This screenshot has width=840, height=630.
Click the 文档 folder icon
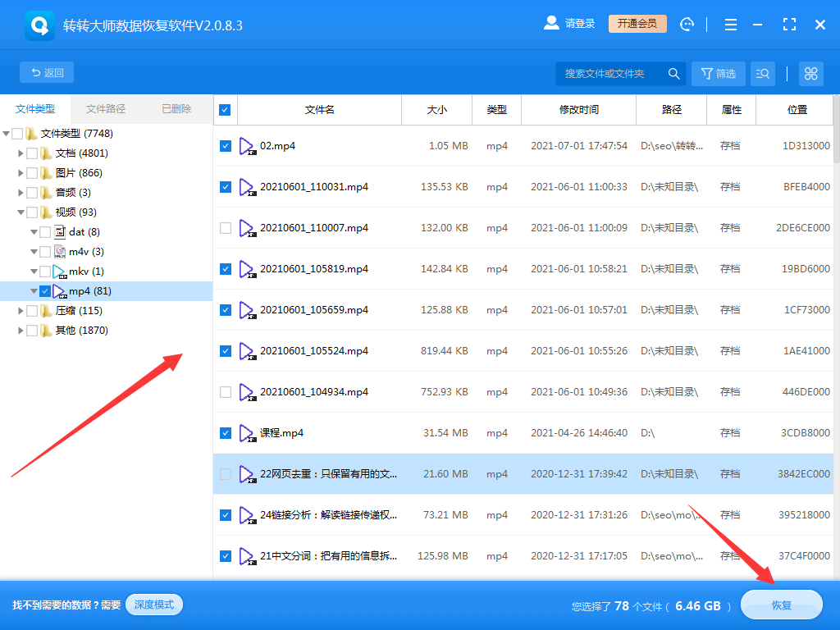coord(46,153)
